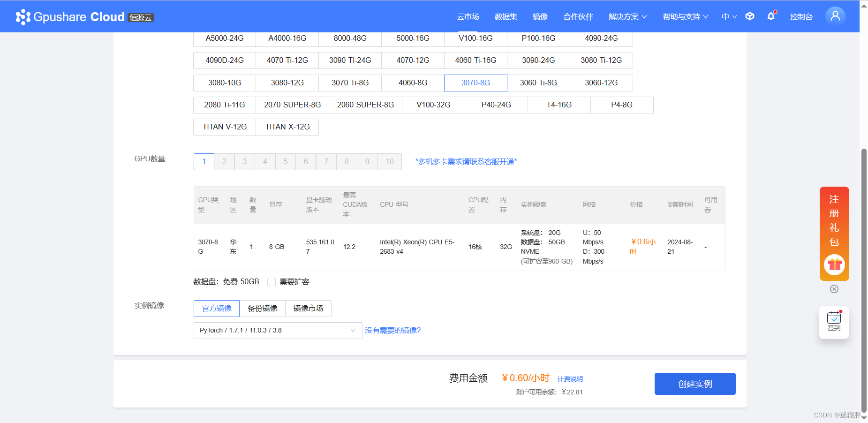Close the floating gift banner

click(834, 289)
